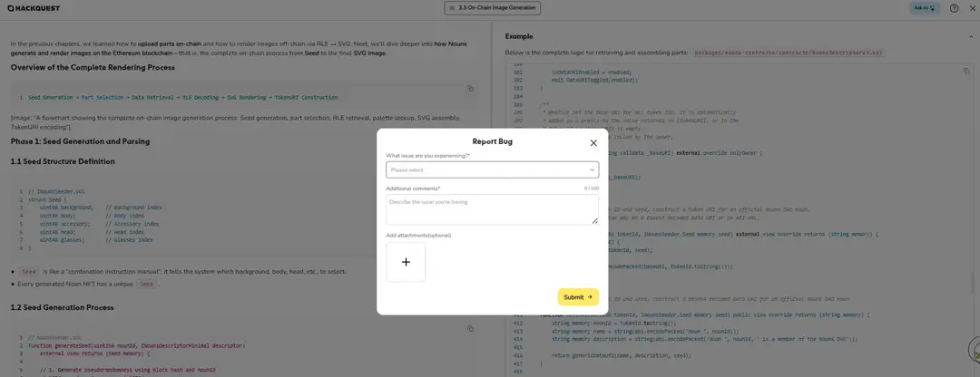
Task: Collapse the Example section chevron
Action: click(x=968, y=35)
